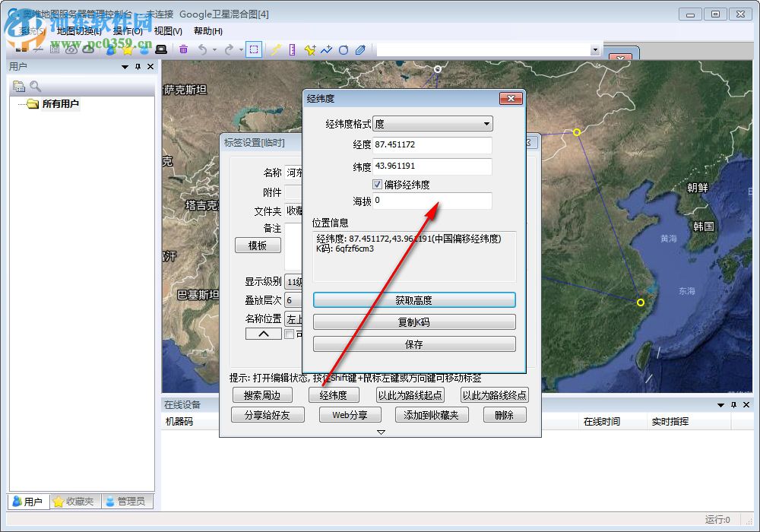This screenshot has width=760, height=532.
Task: Toggle the auto-hide pin on the 在线设备 panel
Action: [x=733, y=404]
